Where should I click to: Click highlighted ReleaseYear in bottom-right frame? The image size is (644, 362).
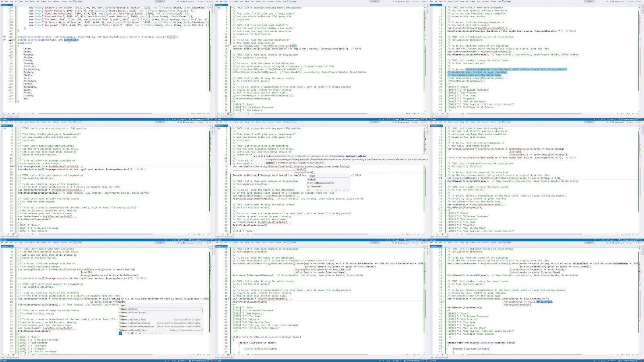[x=544, y=302]
